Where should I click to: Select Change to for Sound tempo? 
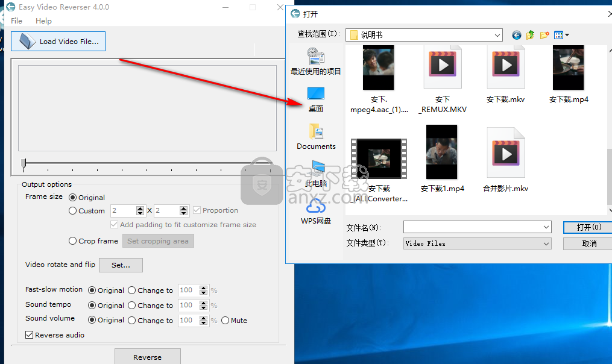coord(131,305)
